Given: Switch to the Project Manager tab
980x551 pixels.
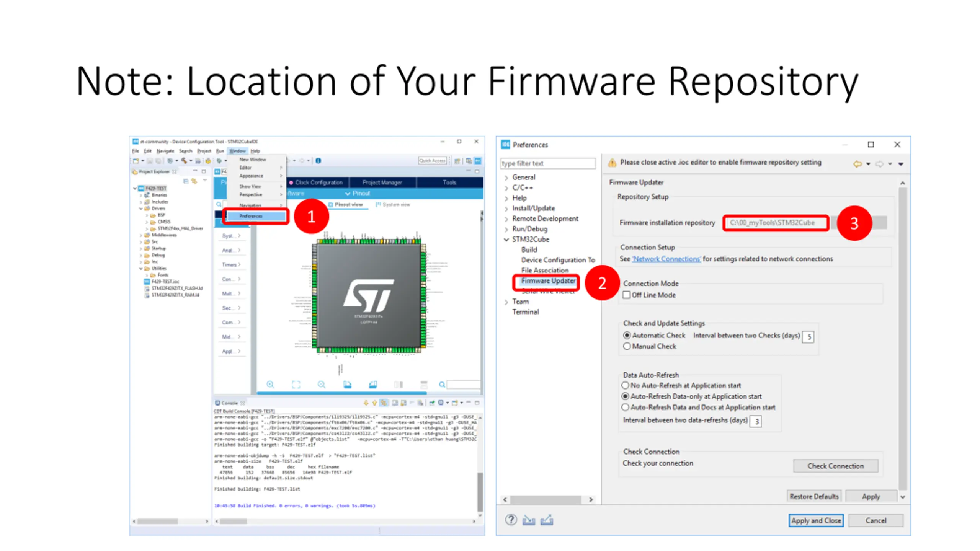Looking at the screenshot, I should coord(382,183).
